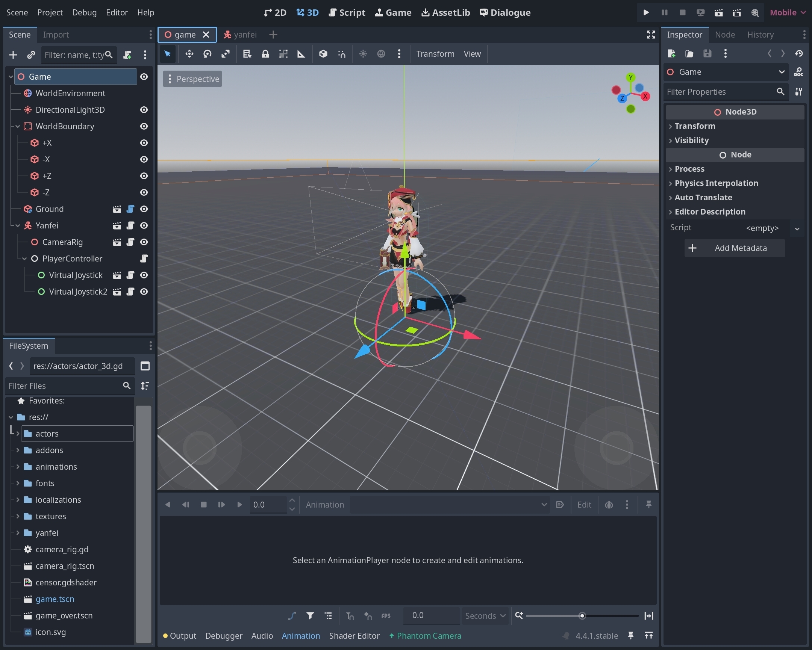Expand the Visibility section in Inspector
812x650 pixels.
pyautogui.click(x=735, y=141)
